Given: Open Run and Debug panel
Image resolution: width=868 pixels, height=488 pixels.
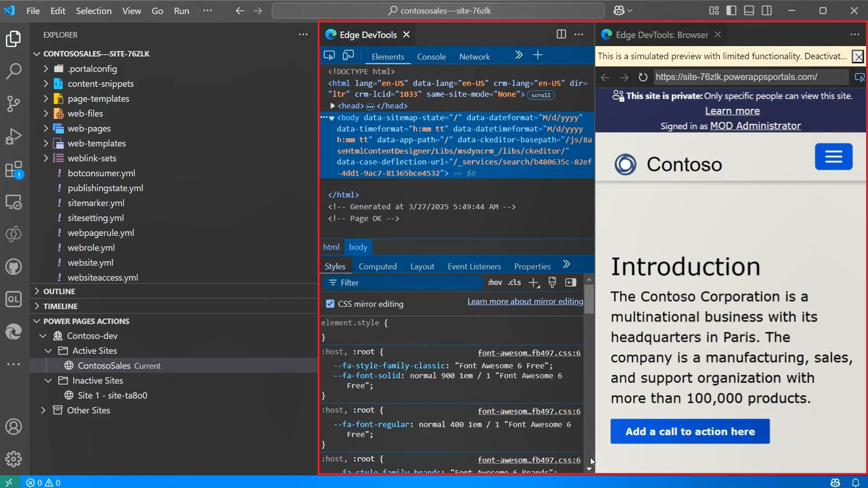Looking at the screenshot, I should coord(13,136).
